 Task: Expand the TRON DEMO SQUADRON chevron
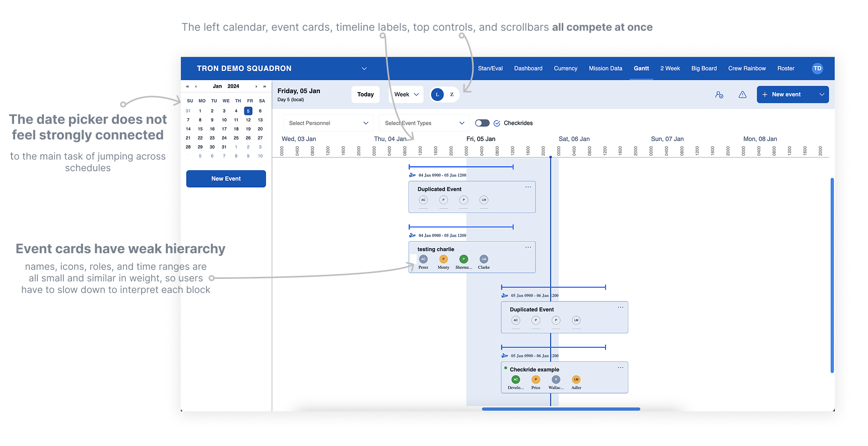pos(364,68)
